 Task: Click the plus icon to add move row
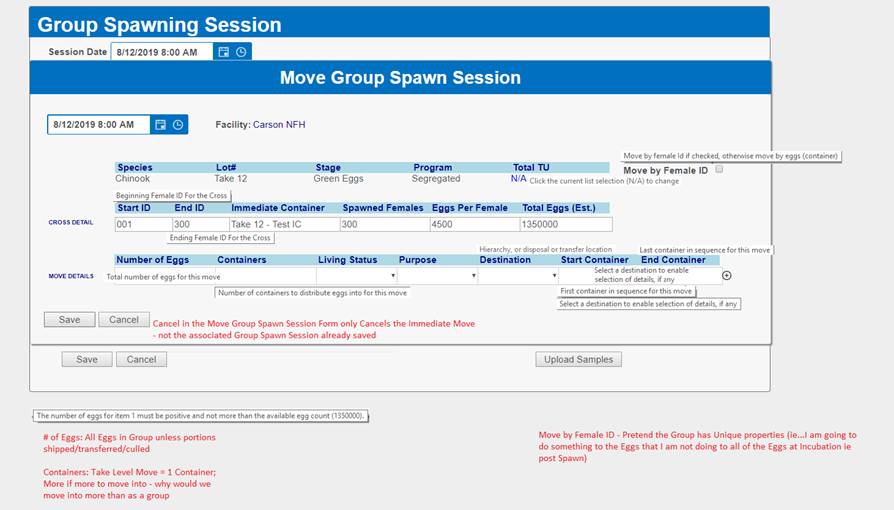point(727,275)
